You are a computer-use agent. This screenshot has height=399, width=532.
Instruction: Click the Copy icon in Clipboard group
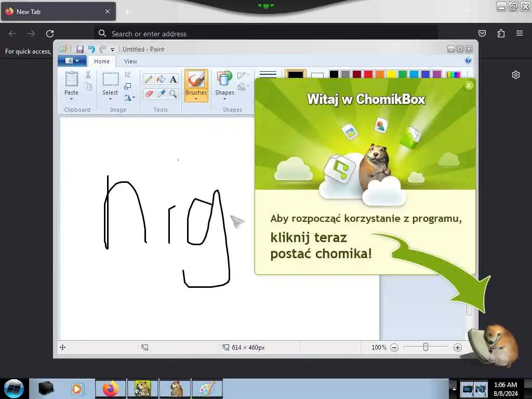tap(88, 87)
